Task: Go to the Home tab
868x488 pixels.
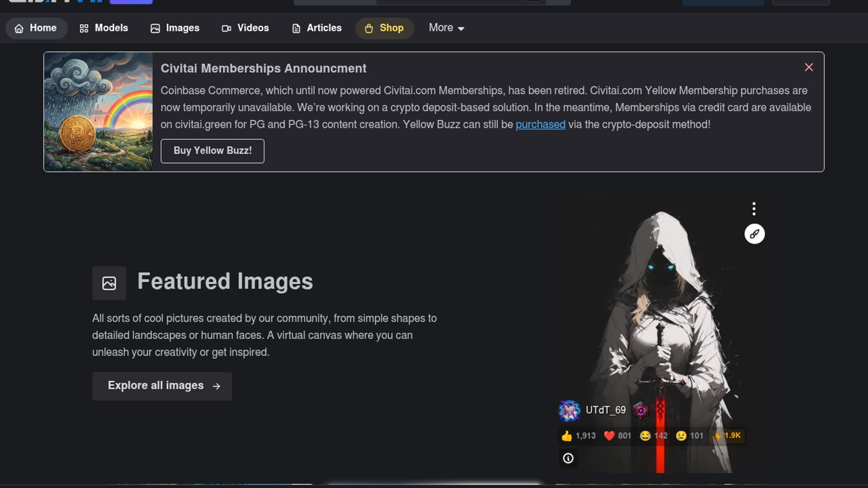Action: 36,28
